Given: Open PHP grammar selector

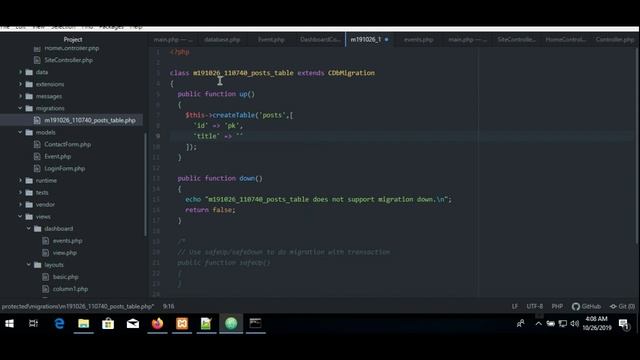Looking at the screenshot, I should click(557, 306).
